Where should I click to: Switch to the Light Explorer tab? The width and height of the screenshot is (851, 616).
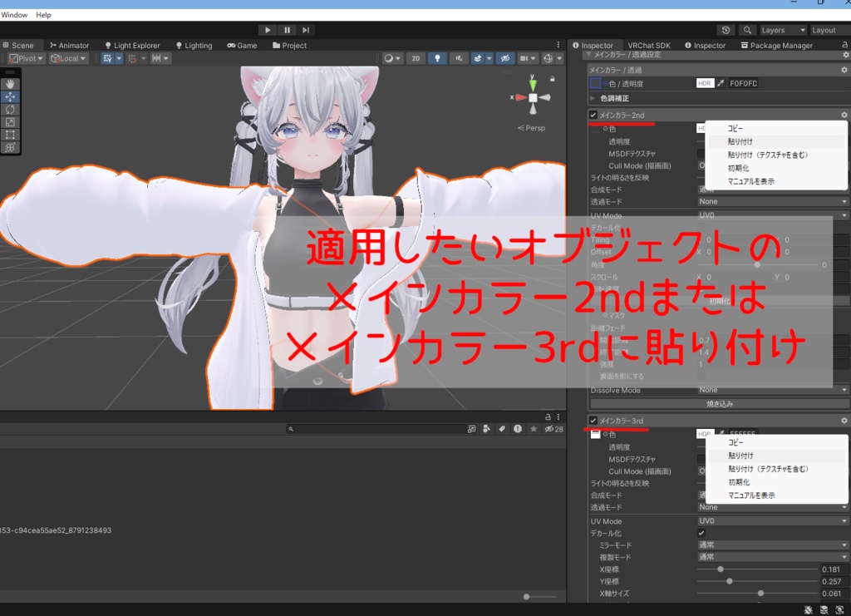(x=132, y=46)
